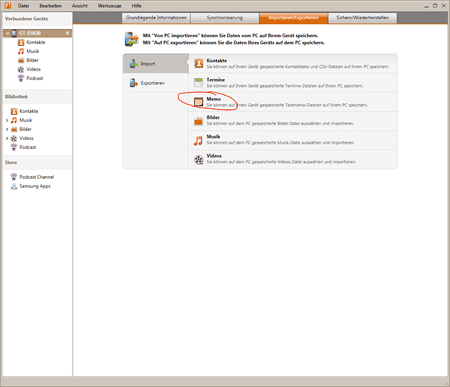Click 'Verbundene Geräte' sidebar header
This screenshot has height=387, width=450.
point(27,19)
